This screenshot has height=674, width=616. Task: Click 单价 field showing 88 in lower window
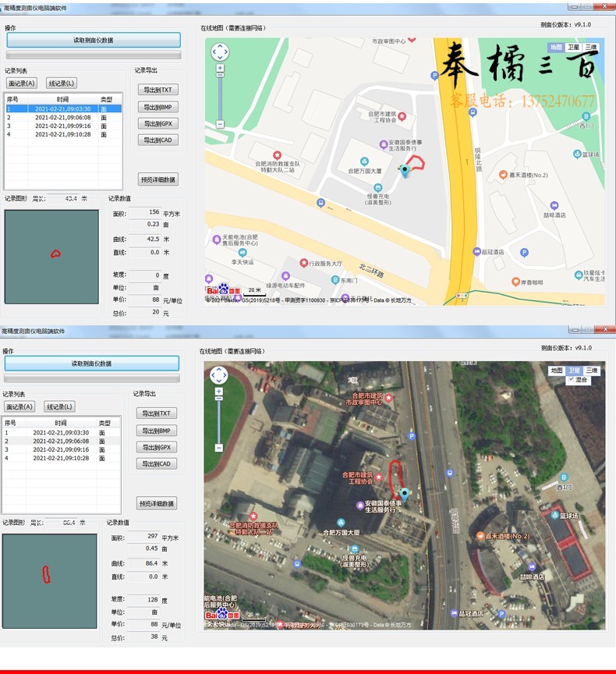point(143,624)
